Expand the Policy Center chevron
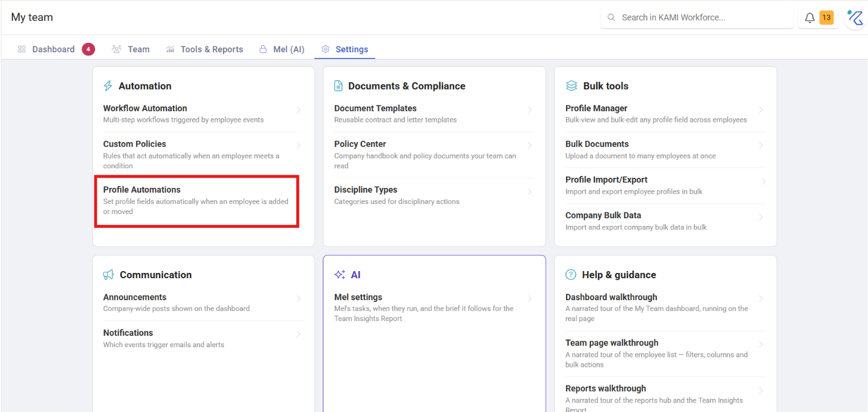 529,146
